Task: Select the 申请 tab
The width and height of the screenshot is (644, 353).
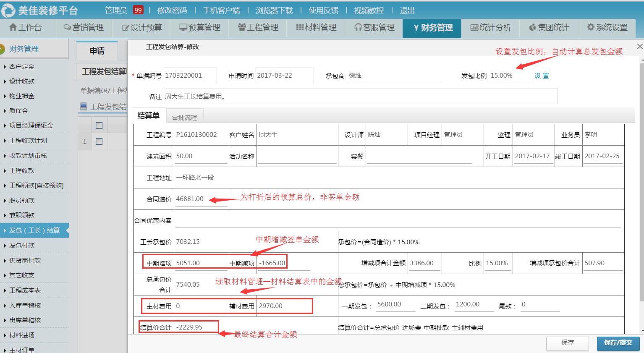Action: tap(97, 51)
